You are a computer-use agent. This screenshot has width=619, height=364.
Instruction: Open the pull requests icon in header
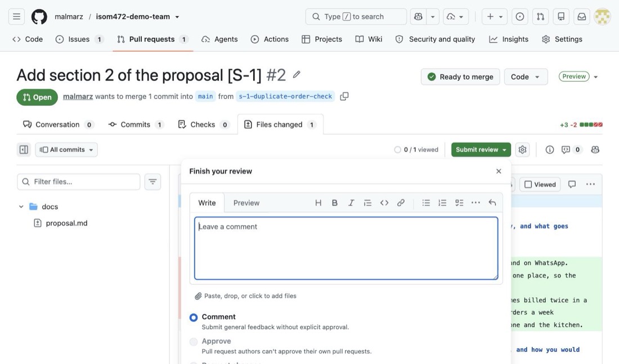click(x=540, y=16)
